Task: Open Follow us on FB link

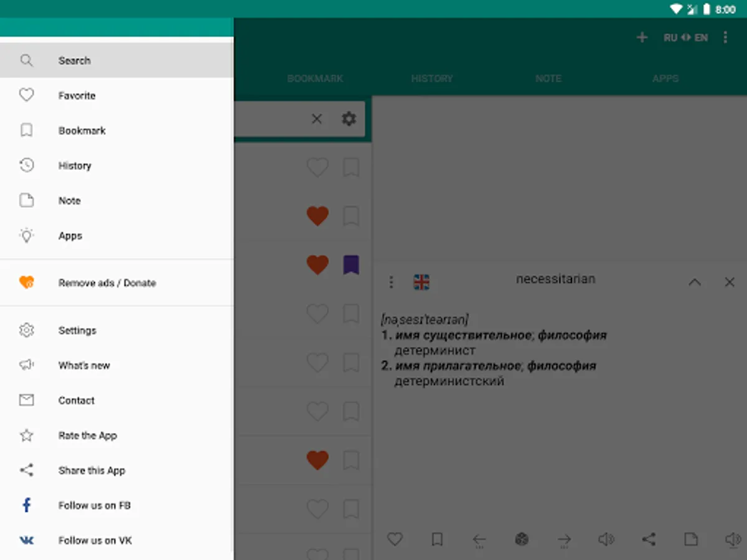Action: [116, 505]
